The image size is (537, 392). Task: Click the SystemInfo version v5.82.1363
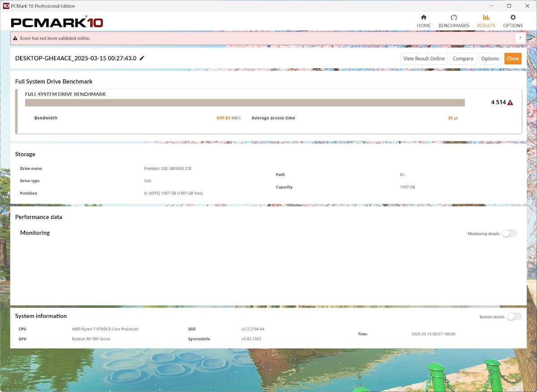pos(251,339)
